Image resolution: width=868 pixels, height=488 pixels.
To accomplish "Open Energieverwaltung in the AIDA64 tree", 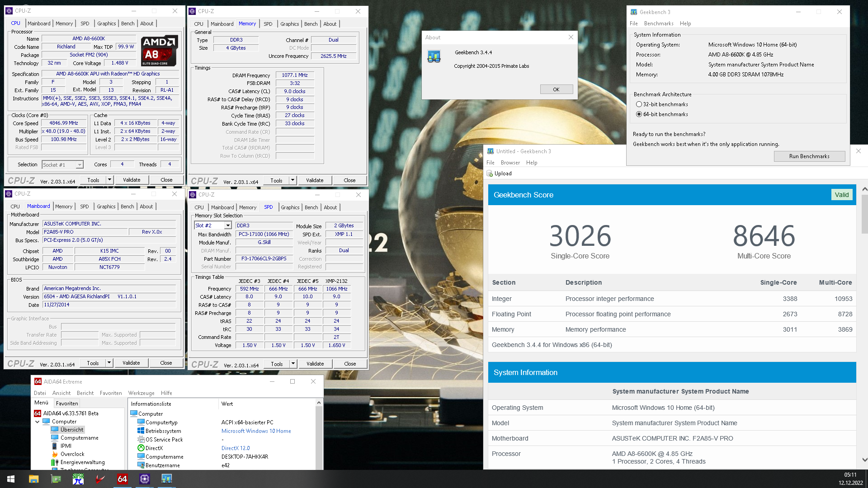I will click(82, 462).
